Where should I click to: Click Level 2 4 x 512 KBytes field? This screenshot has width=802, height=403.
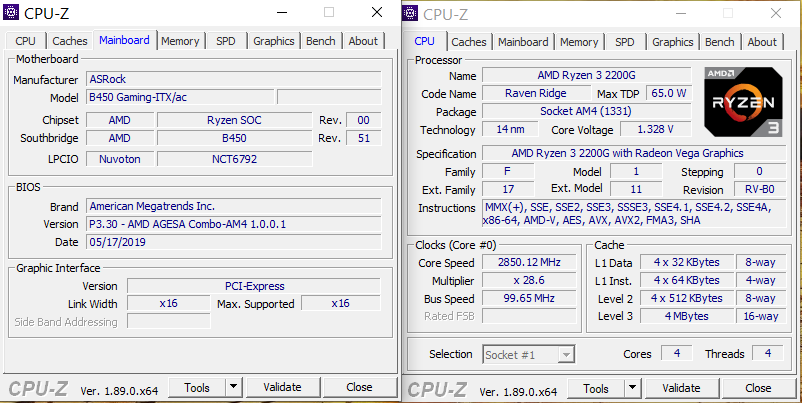[686, 298]
